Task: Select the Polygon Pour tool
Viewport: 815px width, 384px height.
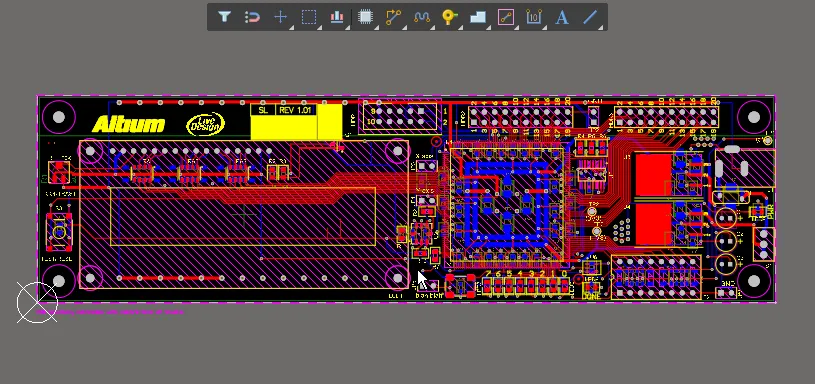Action: point(478,17)
